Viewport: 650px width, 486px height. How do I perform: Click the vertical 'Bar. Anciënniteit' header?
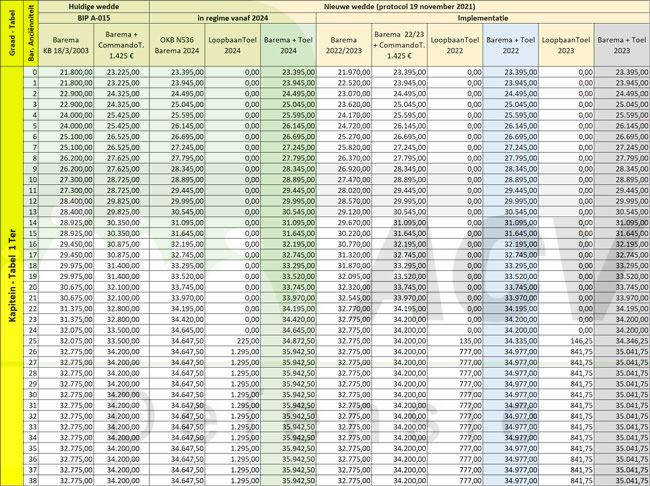point(31,33)
